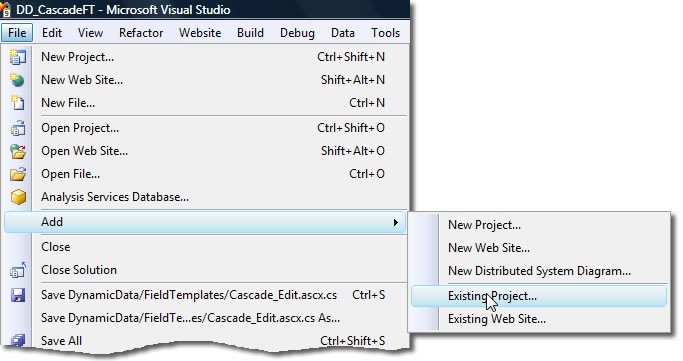Choose New Project... in Add submenu
This screenshot has height=361, width=683.
pyautogui.click(x=539, y=225)
